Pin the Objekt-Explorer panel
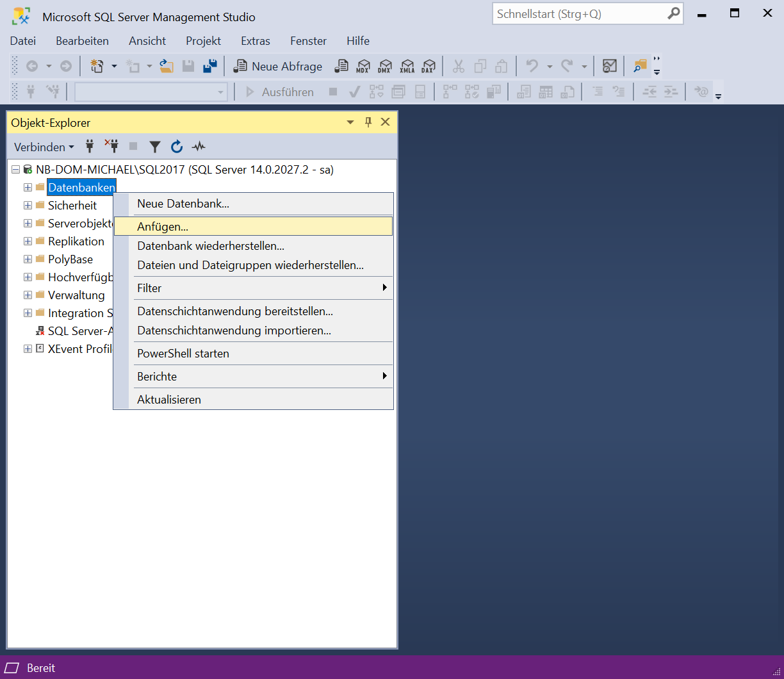This screenshot has height=679, width=784. [x=368, y=122]
